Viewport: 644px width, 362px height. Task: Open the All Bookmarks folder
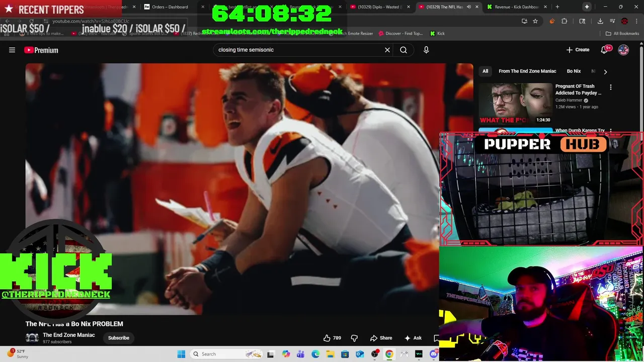pos(622,34)
